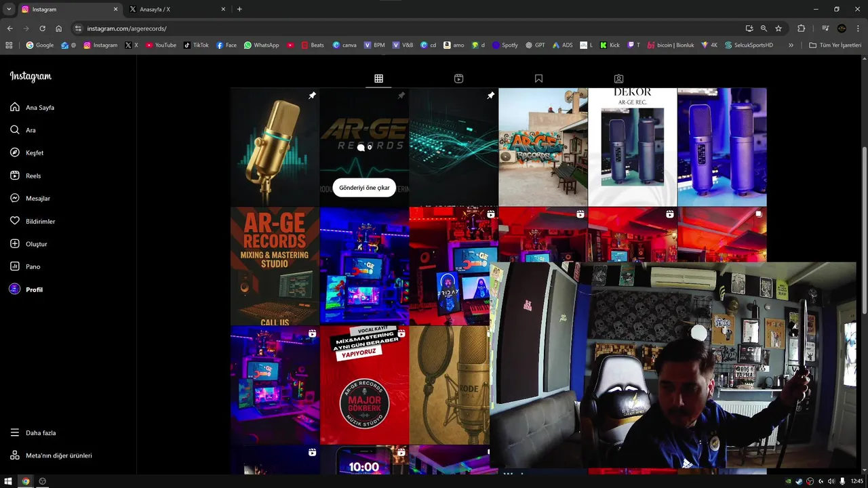868x488 pixels.
Task: Open a new browser tab
Action: click(239, 9)
